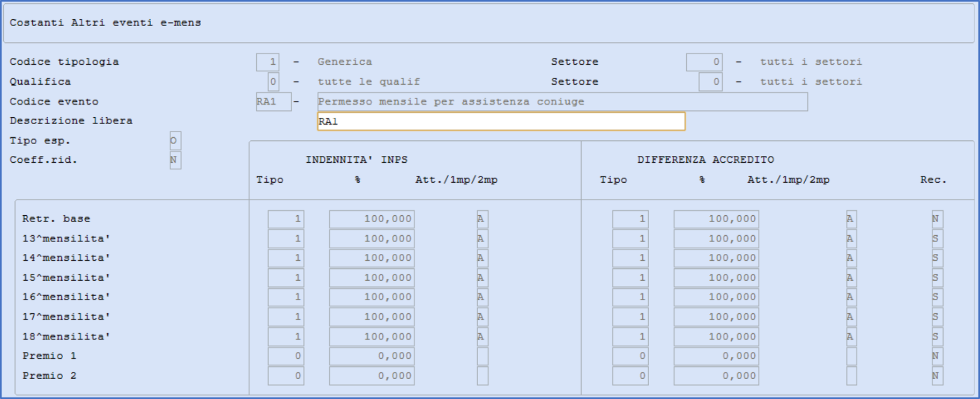Click the Qualifica value field
The height and width of the screenshot is (399, 980).
pyautogui.click(x=273, y=82)
